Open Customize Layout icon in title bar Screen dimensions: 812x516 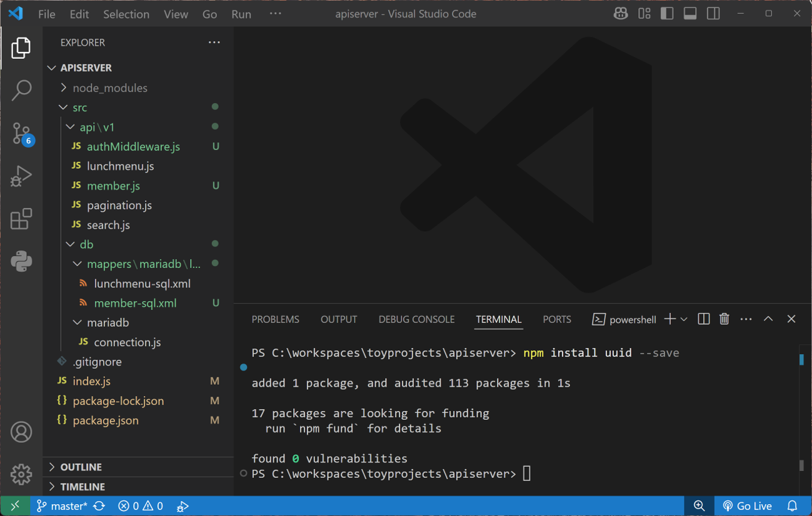pos(644,14)
